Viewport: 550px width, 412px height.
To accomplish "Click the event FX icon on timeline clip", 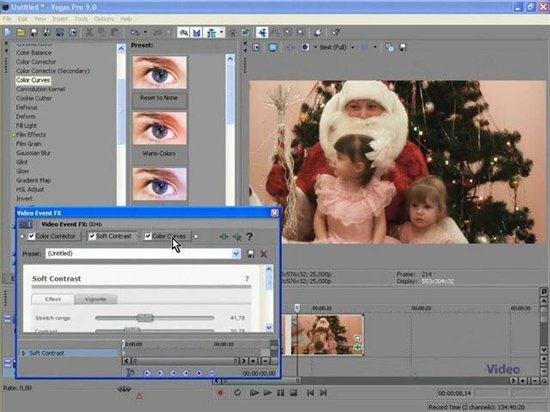I will tap(357, 347).
